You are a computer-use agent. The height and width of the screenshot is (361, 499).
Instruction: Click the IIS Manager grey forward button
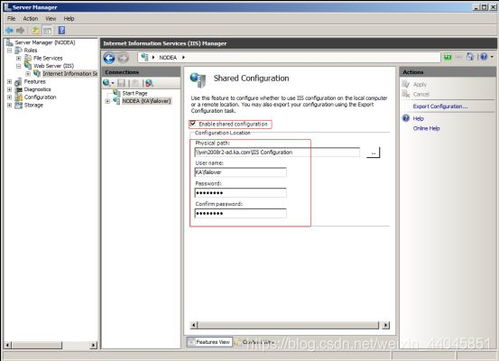(x=123, y=58)
